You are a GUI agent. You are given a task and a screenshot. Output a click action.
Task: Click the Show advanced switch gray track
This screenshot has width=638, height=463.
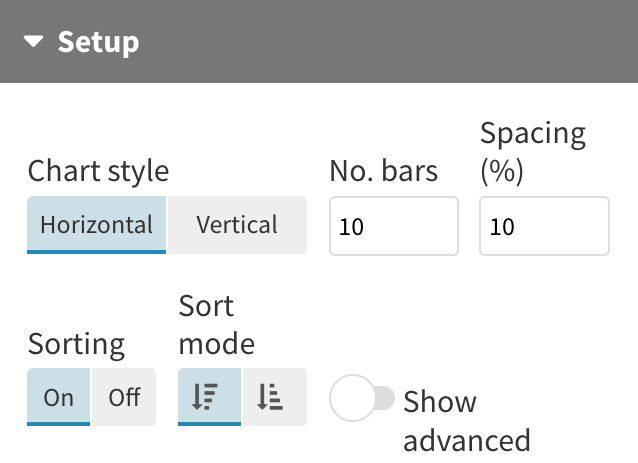click(384, 400)
